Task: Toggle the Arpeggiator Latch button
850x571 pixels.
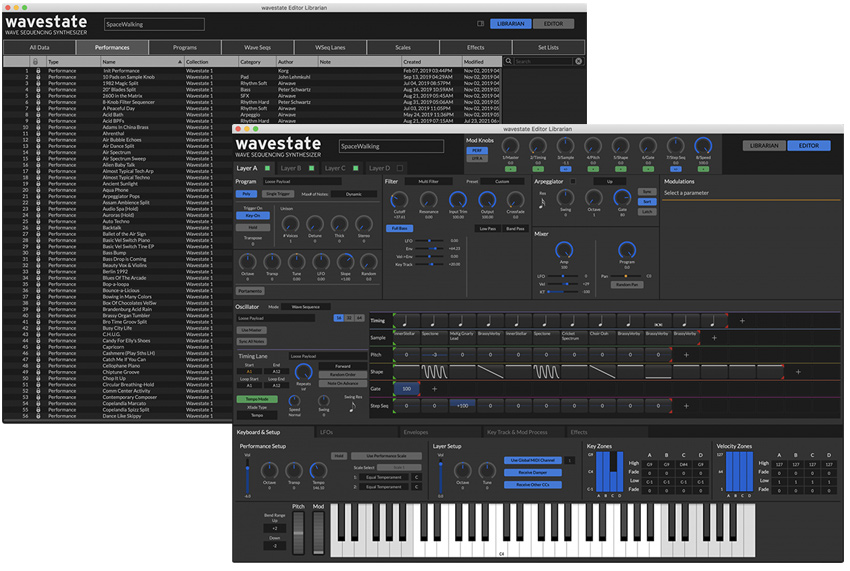Action: coord(647,211)
